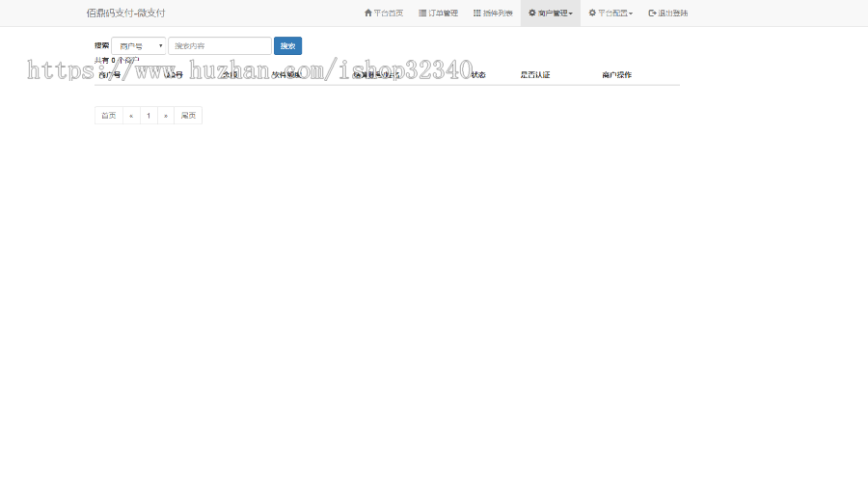Expand the 平台配置 settings dropdown
The width and height of the screenshot is (868, 488).
pos(610,13)
